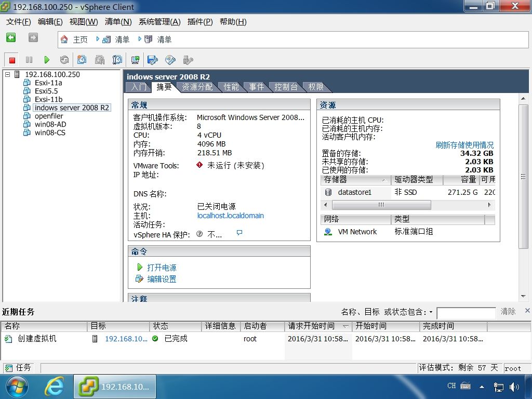Viewport: 532px width, 399px height.
Task: Click the first inventory breadcrumb icon
Action: [106, 39]
